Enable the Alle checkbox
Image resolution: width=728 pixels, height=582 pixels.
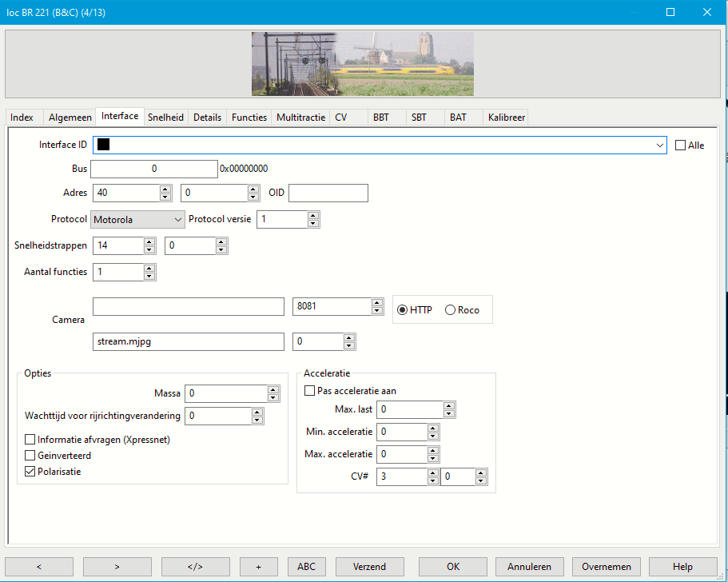click(x=681, y=145)
